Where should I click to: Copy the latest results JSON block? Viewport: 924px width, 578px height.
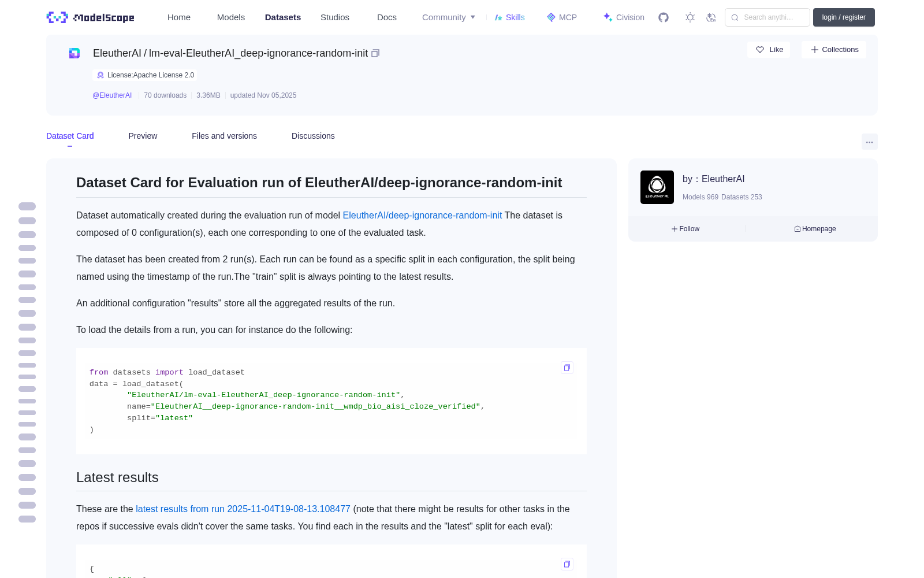point(567,564)
